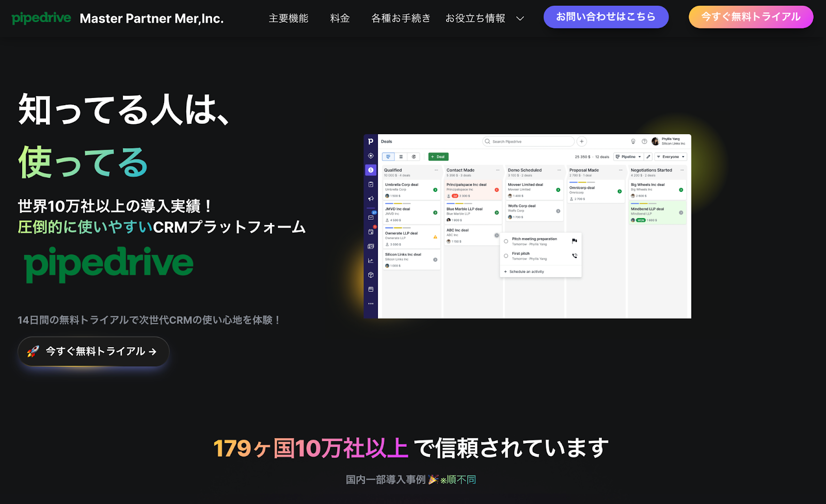Click the rocket icon on the trial button

(33, 351)
